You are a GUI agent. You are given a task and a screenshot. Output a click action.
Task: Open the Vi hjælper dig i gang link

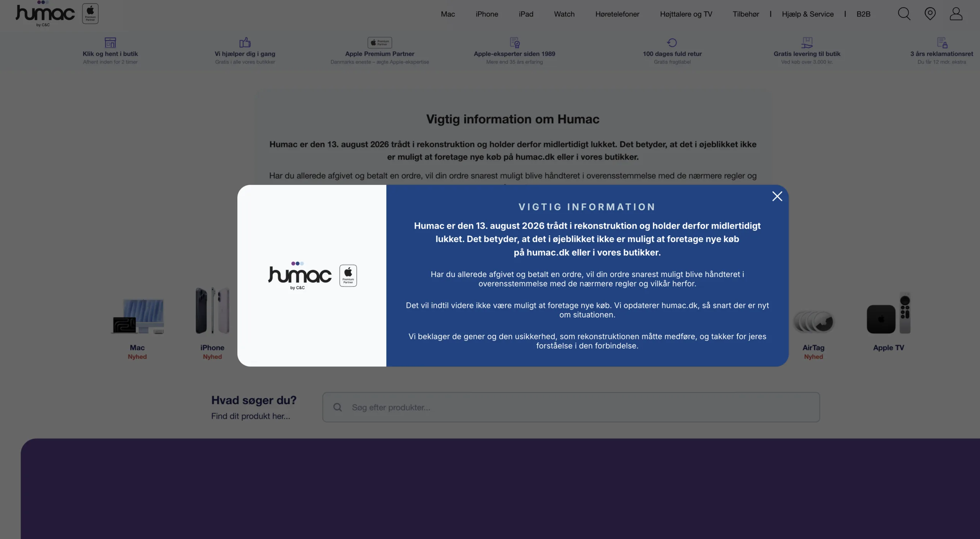coord(245,54)
